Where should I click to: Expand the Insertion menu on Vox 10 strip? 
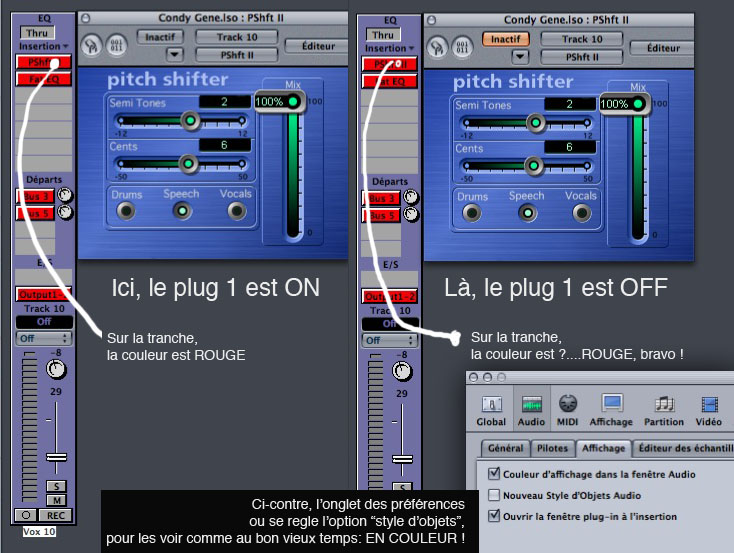pyautogui.click(x=42, y=47)
